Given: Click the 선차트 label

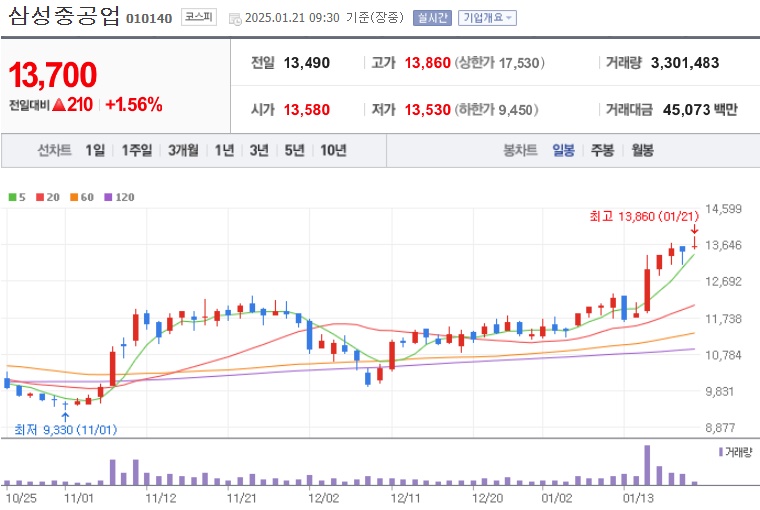Looking at the screenshot, I should click(54, 150).
